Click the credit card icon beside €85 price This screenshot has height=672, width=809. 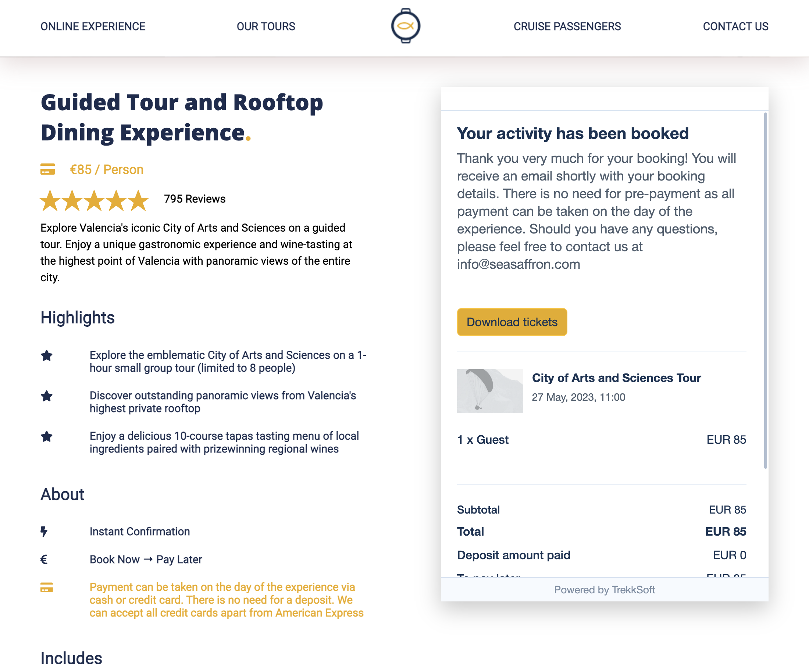(x=47, y=169)
